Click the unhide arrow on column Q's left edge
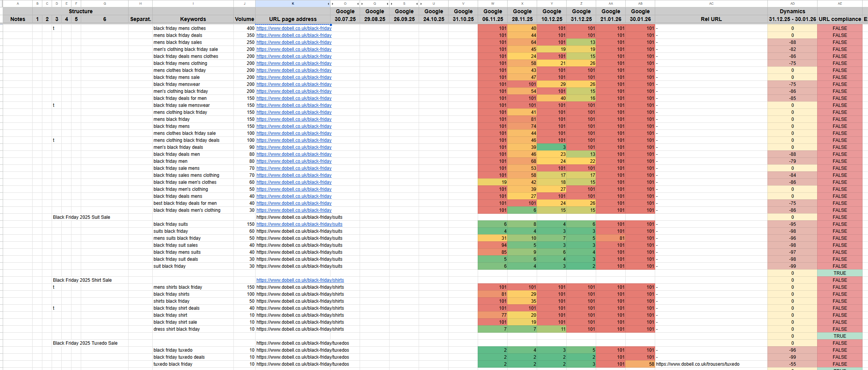This screenshot has height=370, width=868. click(x=362, y=4)
